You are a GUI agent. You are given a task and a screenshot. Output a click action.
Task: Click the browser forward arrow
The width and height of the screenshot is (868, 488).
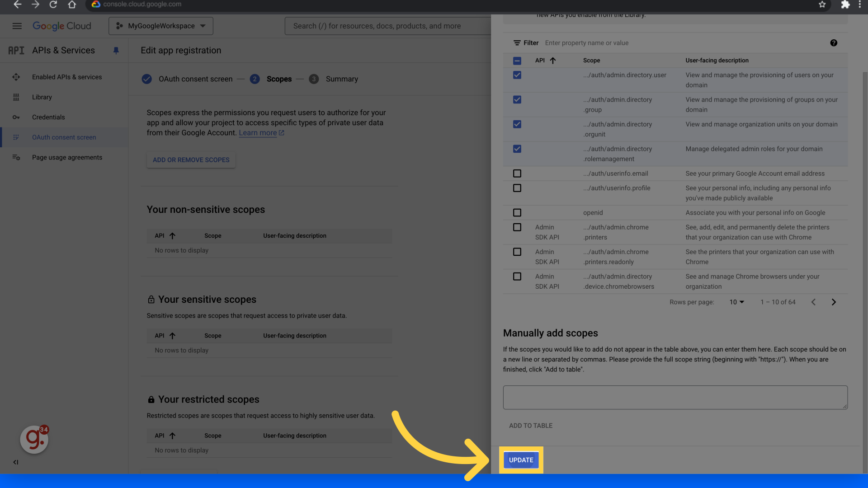35,5
